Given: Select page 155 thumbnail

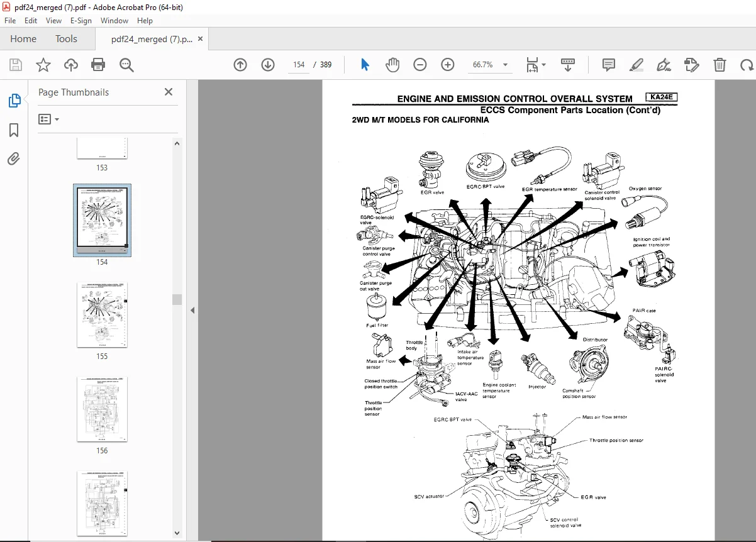Looking at the screenshot, I should pos(102,315).
